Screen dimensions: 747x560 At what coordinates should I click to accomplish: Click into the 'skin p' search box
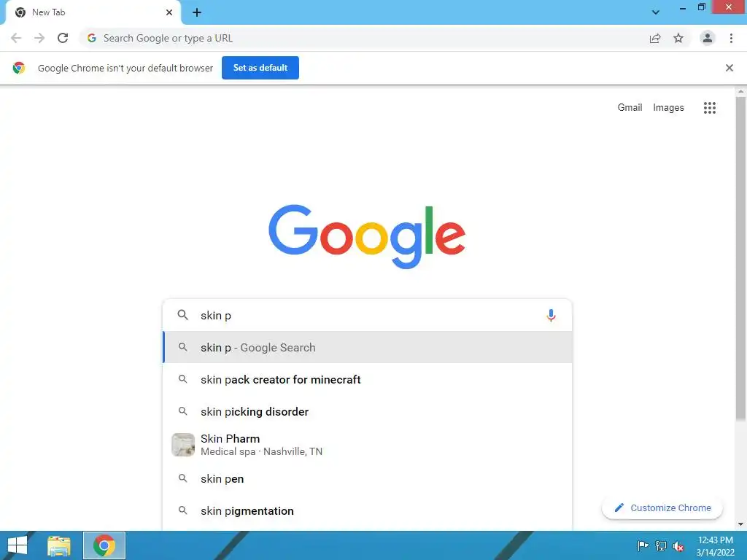[x=367, y=315]
